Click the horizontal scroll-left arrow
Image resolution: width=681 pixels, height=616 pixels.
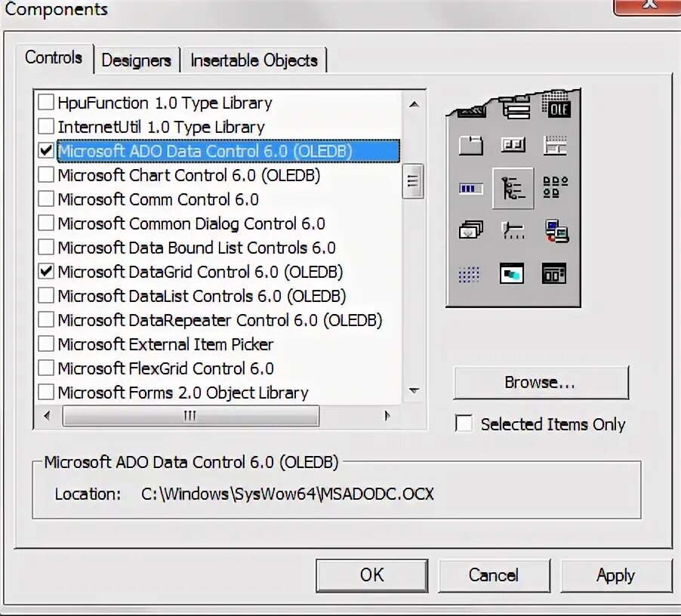47,416
